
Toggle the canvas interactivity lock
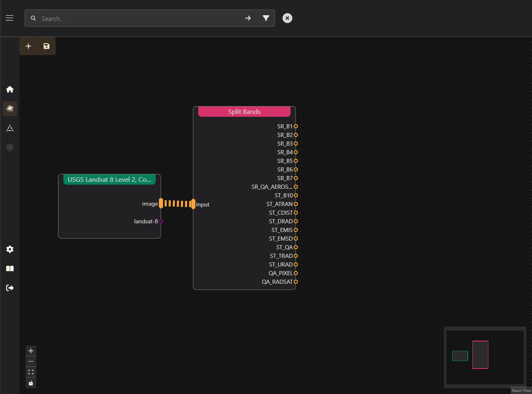tap(31, 383)
